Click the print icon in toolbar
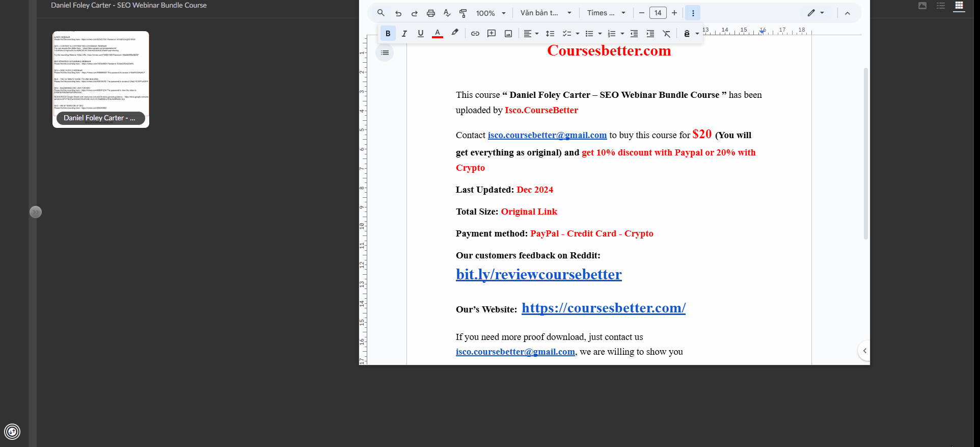This screenshot has height=447, width=980. click(430, 13)
